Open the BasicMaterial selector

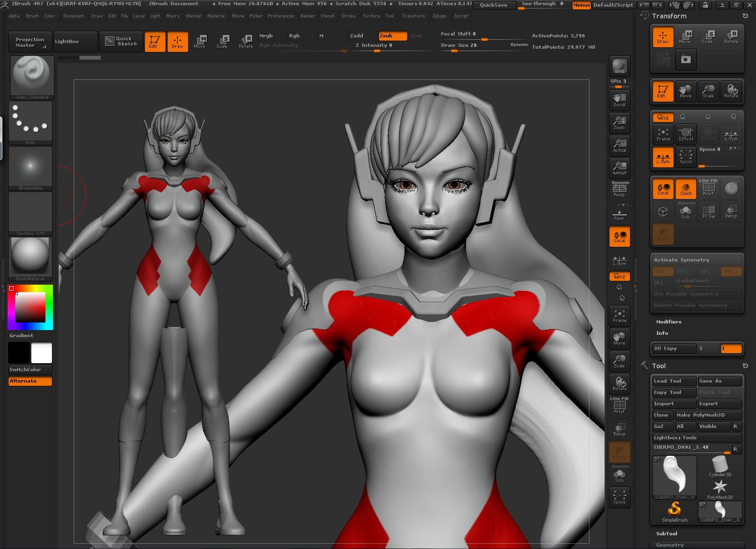click(x=30, y=259)
